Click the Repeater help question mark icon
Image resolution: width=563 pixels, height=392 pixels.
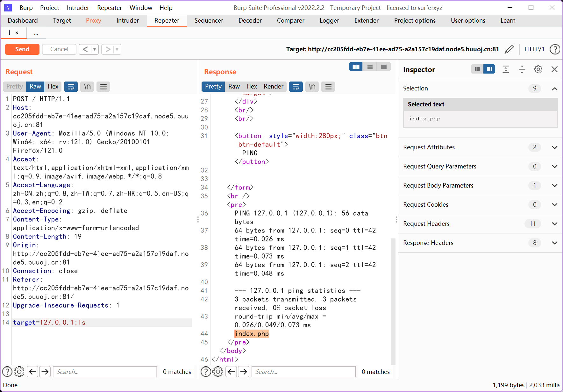555,49
